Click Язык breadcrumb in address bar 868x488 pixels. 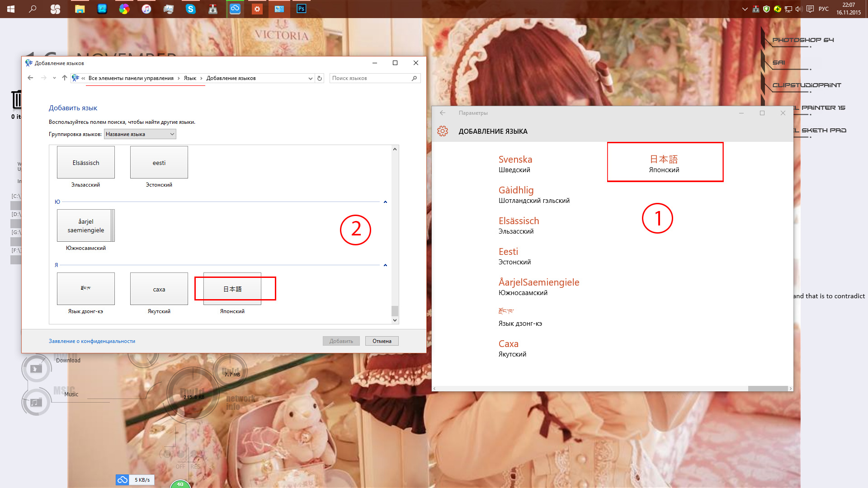(190, 78)
